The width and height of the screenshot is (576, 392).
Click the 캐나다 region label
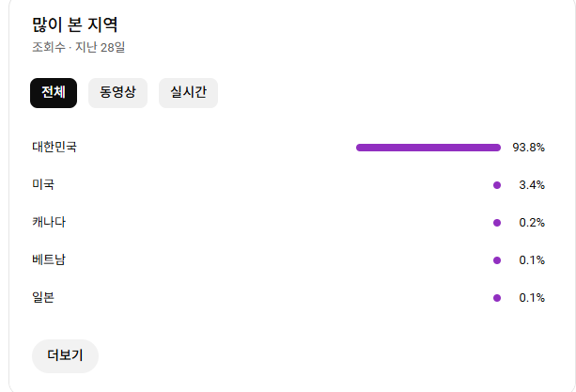(x=49, y=223)
